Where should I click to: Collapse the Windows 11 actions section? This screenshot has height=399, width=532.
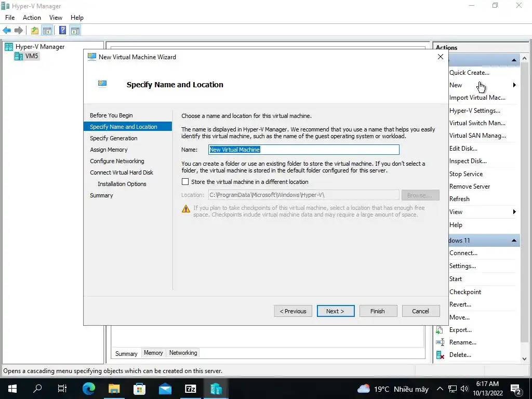click(x=514, y=241)
